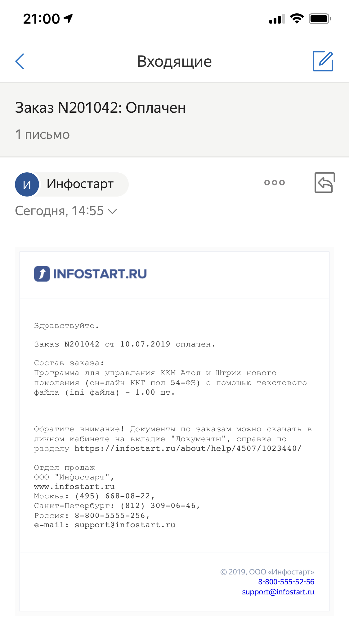Open the 8-800-555-52-56 phone link

(x=286, y=582)
